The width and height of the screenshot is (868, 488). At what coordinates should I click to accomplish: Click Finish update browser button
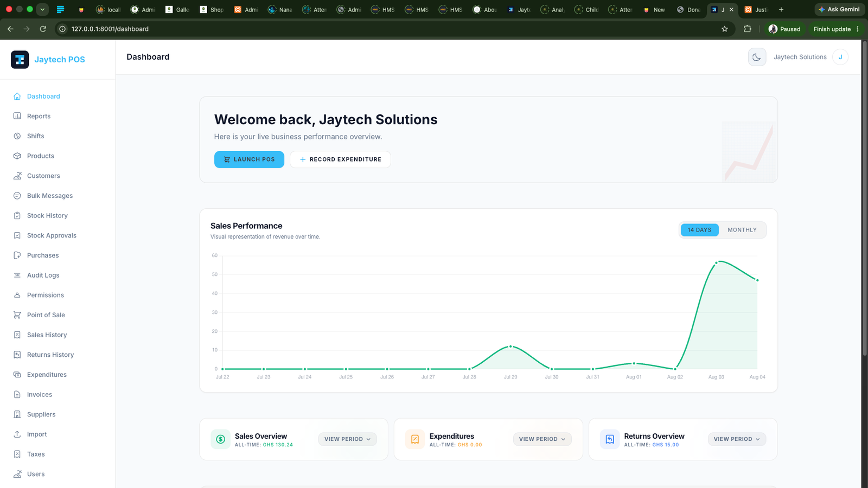tap(836, 29)
